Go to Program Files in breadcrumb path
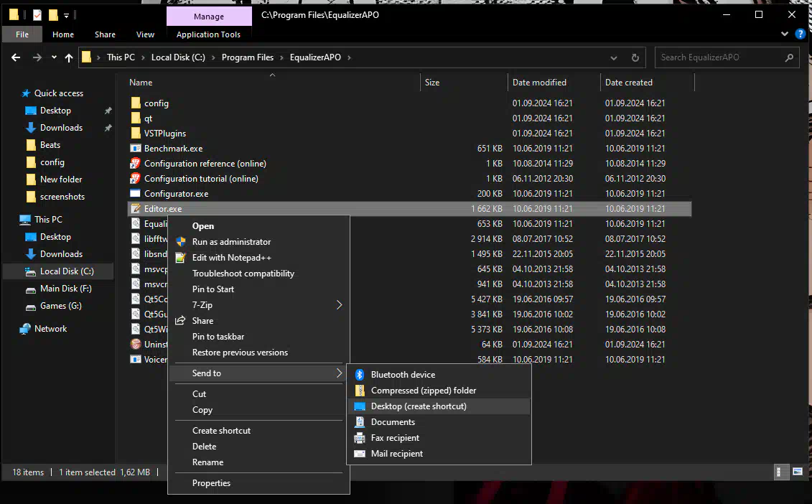This screenshot has height=504, width=812. 248,57
